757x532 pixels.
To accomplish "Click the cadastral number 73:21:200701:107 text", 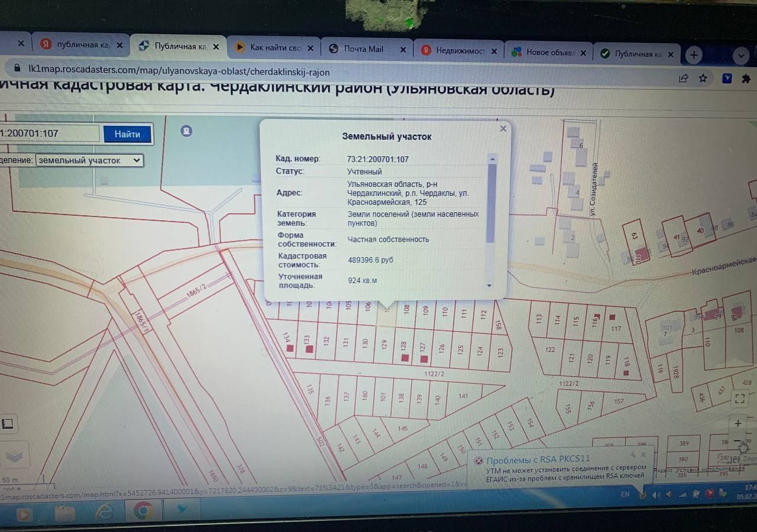I will (378, 159).
